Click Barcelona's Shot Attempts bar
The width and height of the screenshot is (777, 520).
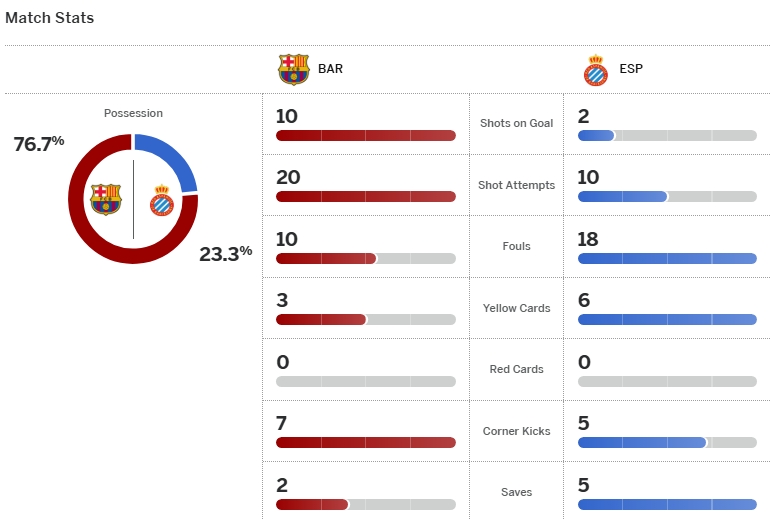click(365, 197)
